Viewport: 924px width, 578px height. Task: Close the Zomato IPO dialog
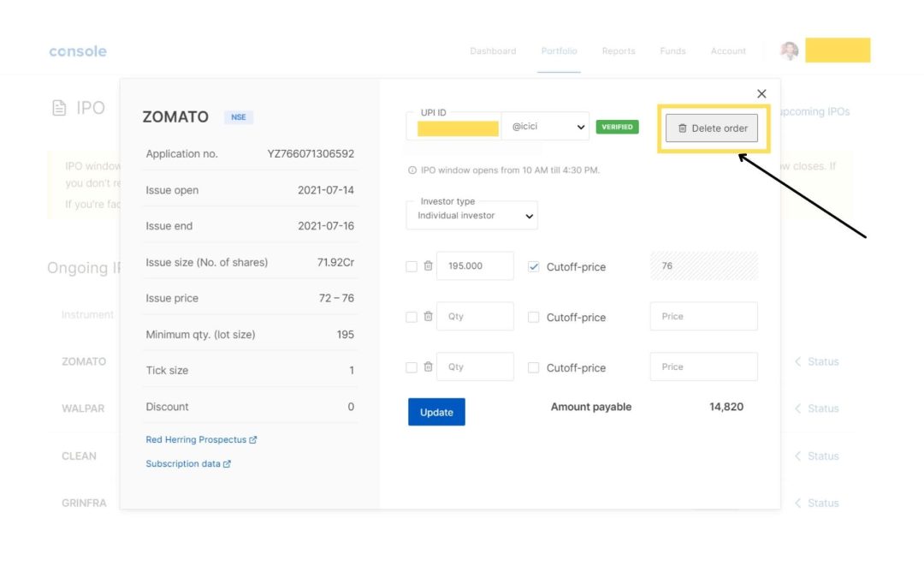761,94
